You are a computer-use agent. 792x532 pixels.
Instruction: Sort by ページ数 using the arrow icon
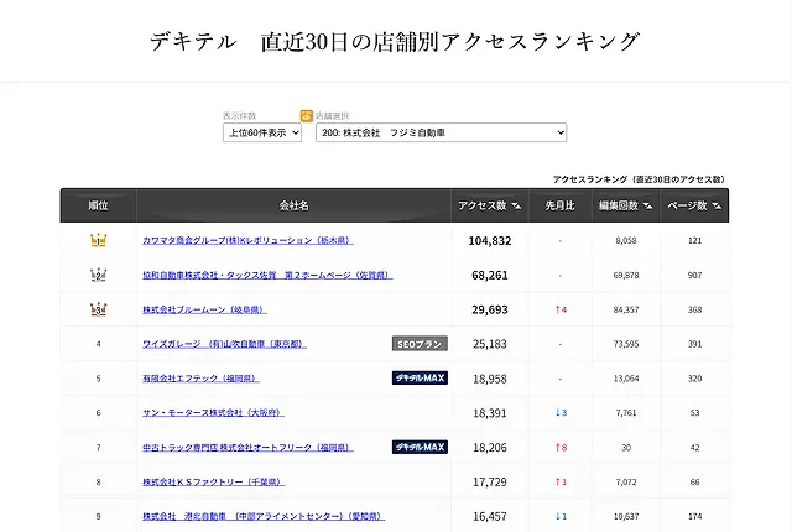tap(717, 205)
